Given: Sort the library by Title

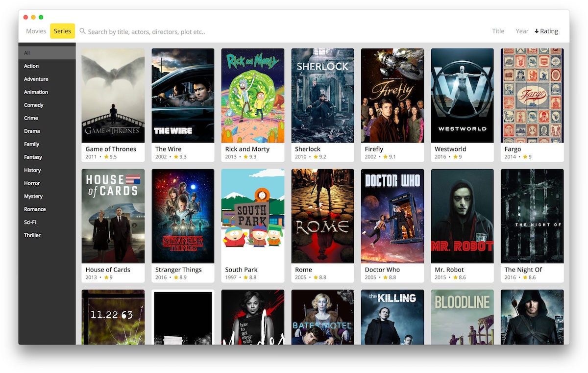Looking at the screenshot, I should pyautogui.click(x=498, y=31).
